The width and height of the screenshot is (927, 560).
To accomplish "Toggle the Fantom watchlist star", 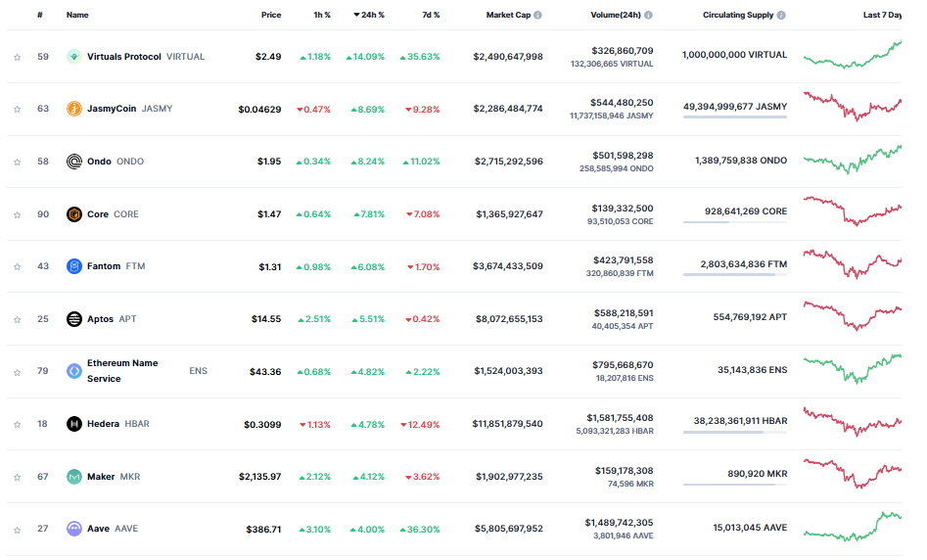I will [18, 267].
